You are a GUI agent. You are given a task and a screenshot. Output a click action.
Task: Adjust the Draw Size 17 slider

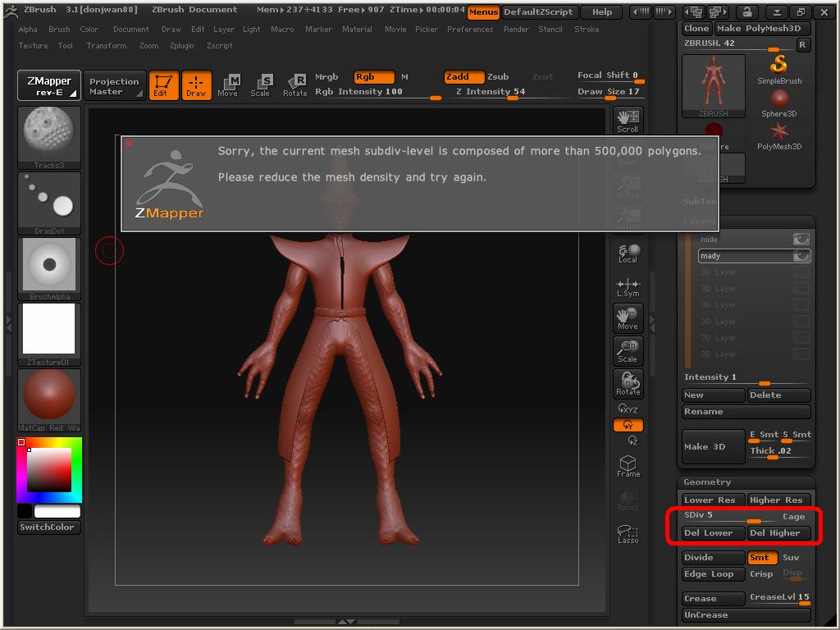click(609, 92)
